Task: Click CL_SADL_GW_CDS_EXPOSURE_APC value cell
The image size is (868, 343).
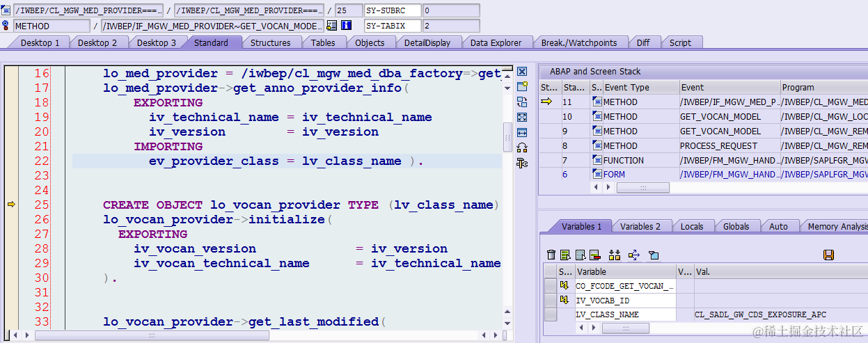Action: (x=780, y=314)
